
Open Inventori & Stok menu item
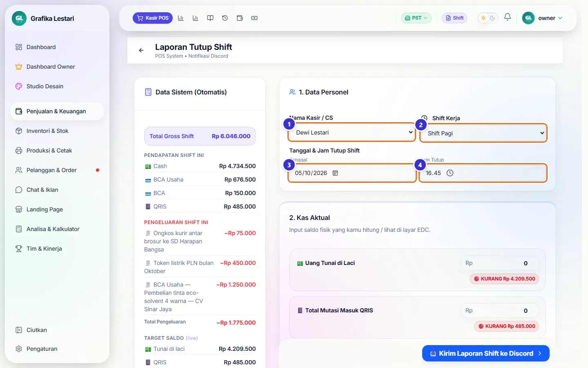[57, 131]
